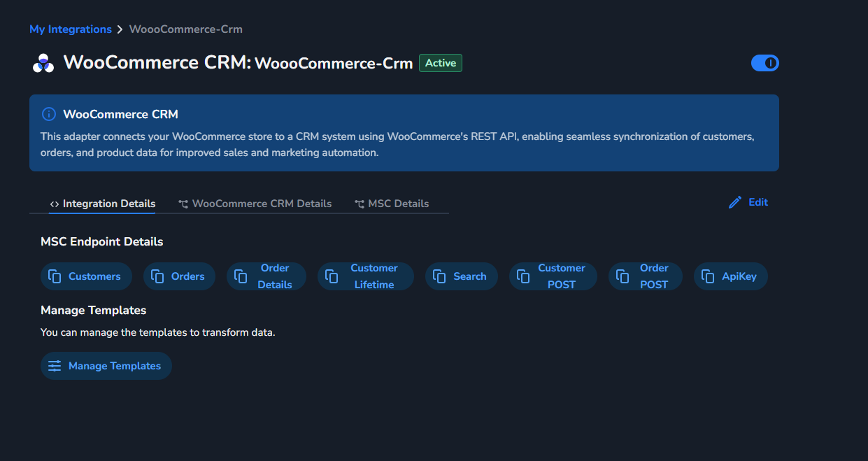This screenshot has width=868, height=461.
Task: Open Manage Templates
Action: point(106,366)
